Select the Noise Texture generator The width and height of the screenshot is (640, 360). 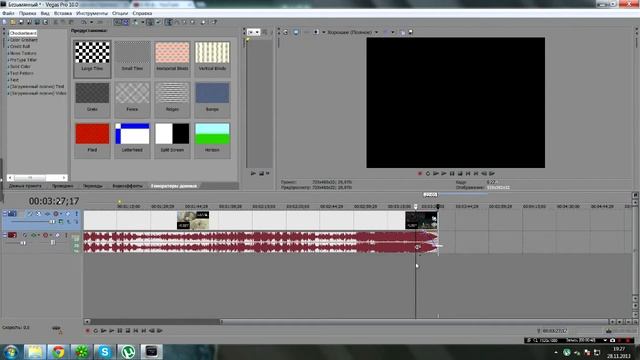tap(23, 53)
